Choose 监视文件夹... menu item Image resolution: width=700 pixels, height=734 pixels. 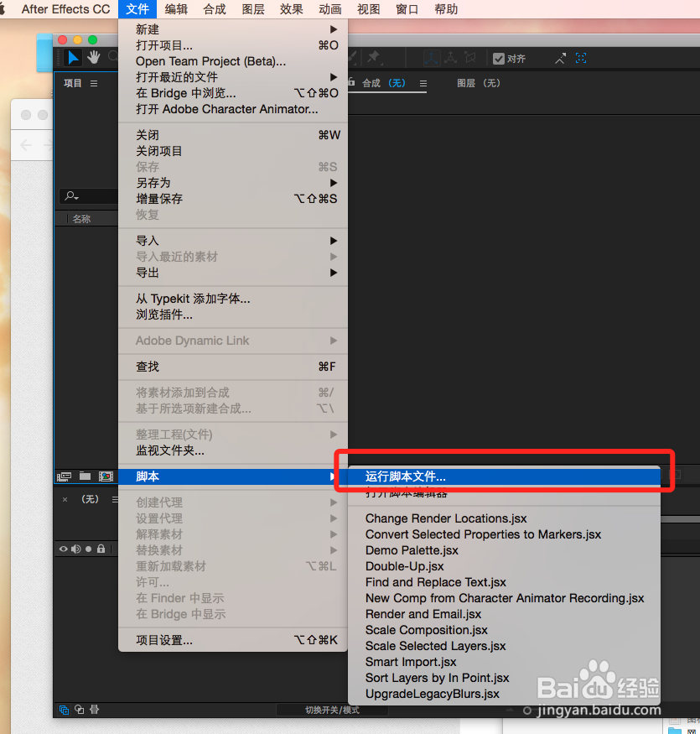233,450
